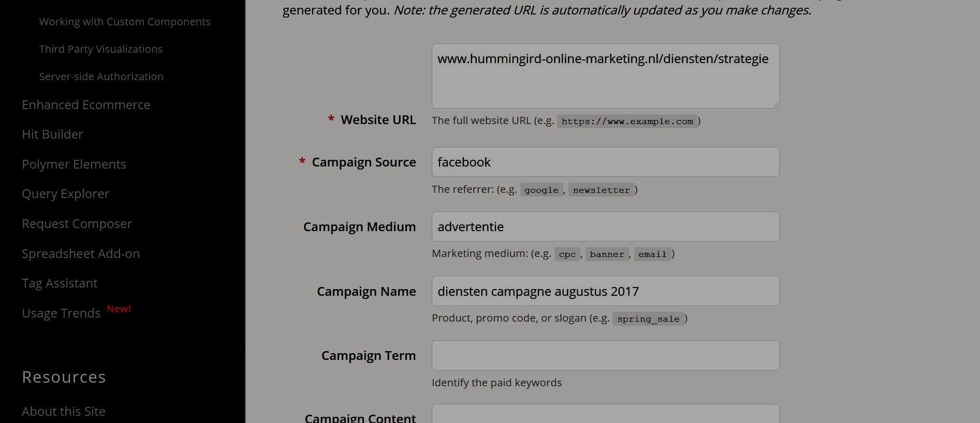Navigate to Enhanced Ecommerce demo
The height and width of the screenshot is (423, 980).
[86, 105]
